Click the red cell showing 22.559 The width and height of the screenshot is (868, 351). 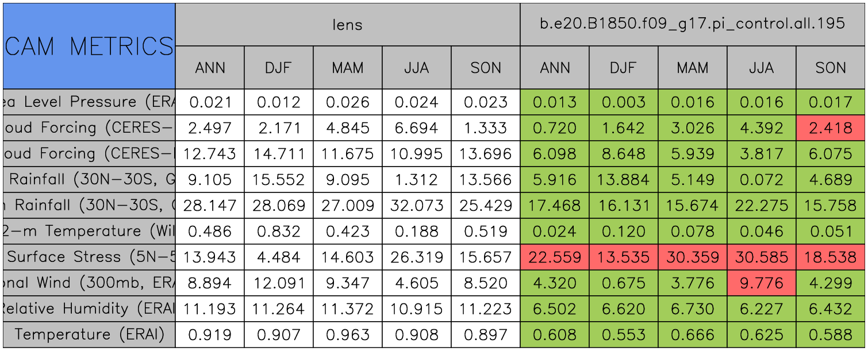pos(554,257)
